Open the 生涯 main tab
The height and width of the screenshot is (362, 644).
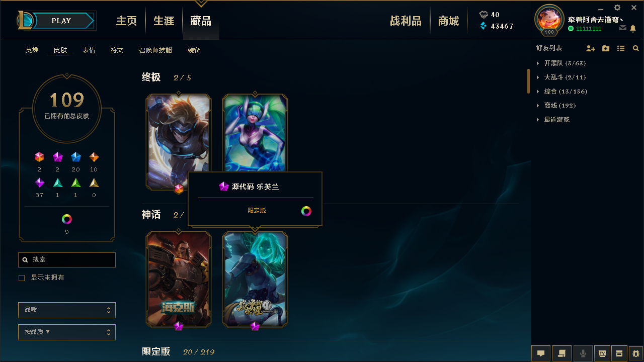coord(164,21)
